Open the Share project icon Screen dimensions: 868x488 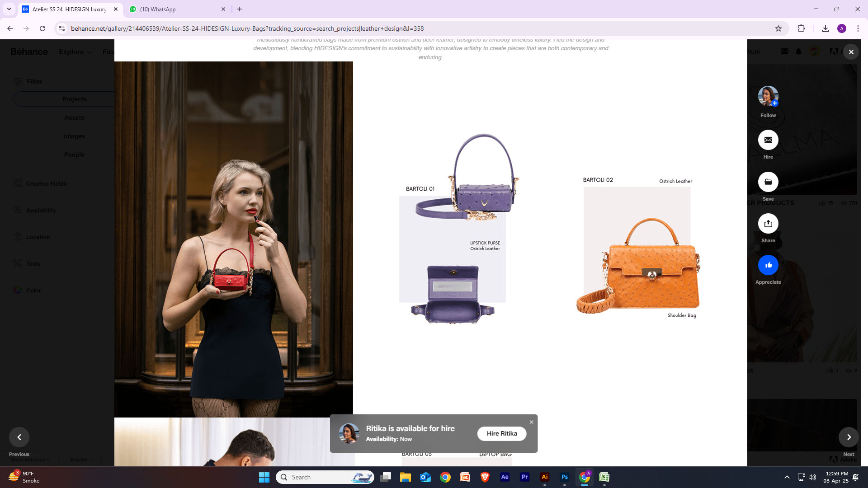(x=768, y=224)
